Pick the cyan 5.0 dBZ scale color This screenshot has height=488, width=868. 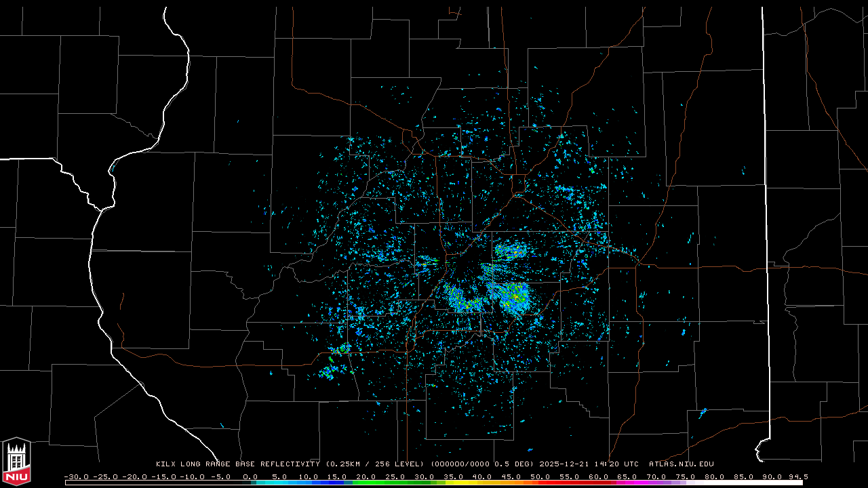tap(279, 483)
